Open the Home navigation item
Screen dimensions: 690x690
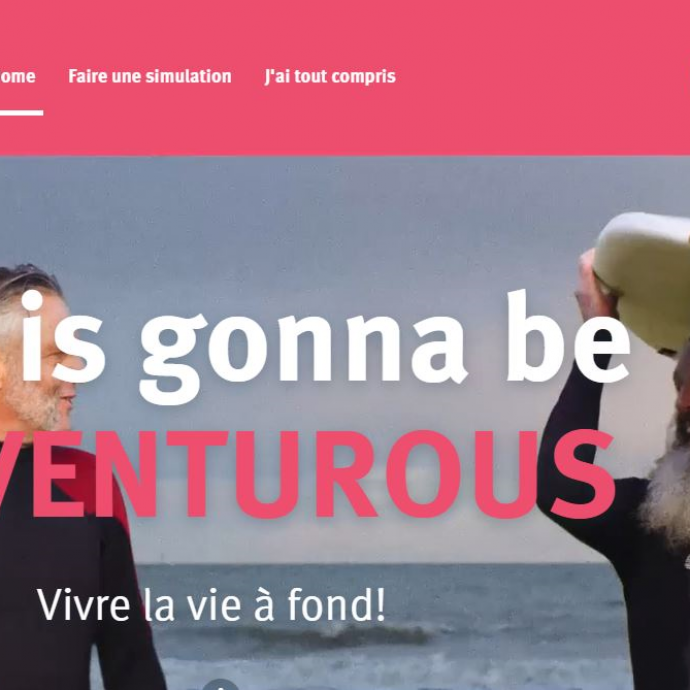pos(18,77)
